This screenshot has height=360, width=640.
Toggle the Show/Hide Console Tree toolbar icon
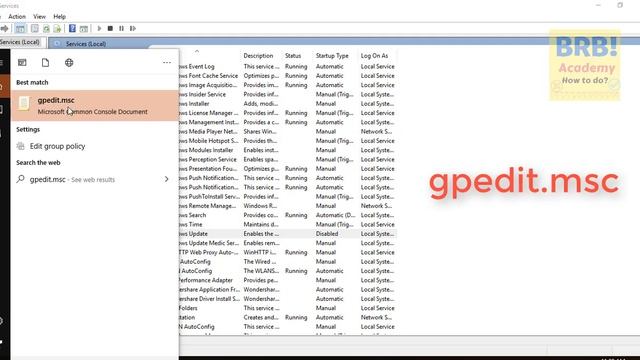20,29
